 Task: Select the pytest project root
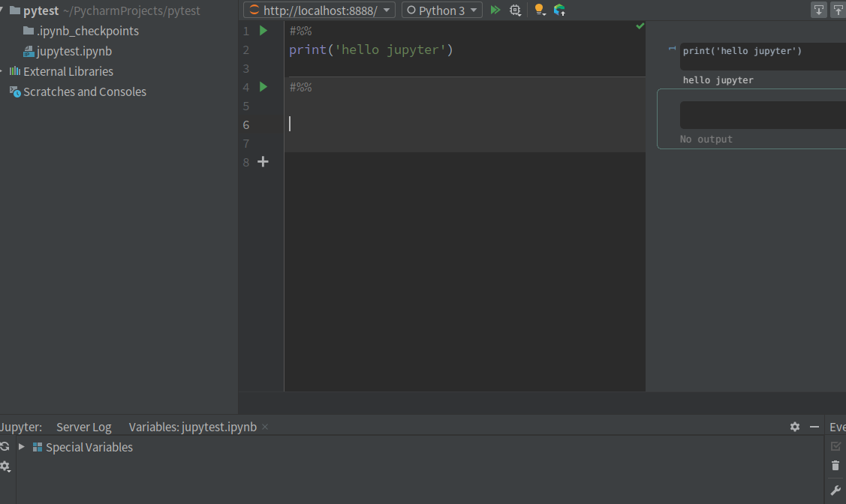(41, 10)
